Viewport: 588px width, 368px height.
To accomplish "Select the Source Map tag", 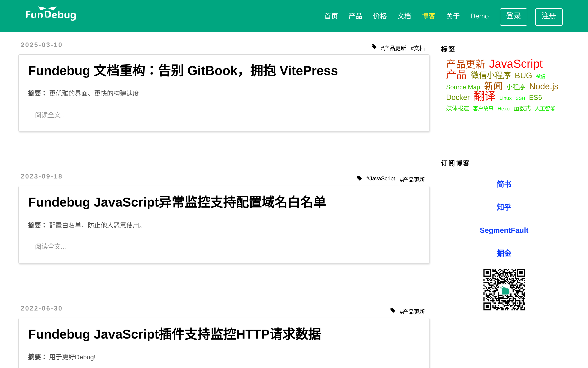I will tap(463, 87).
